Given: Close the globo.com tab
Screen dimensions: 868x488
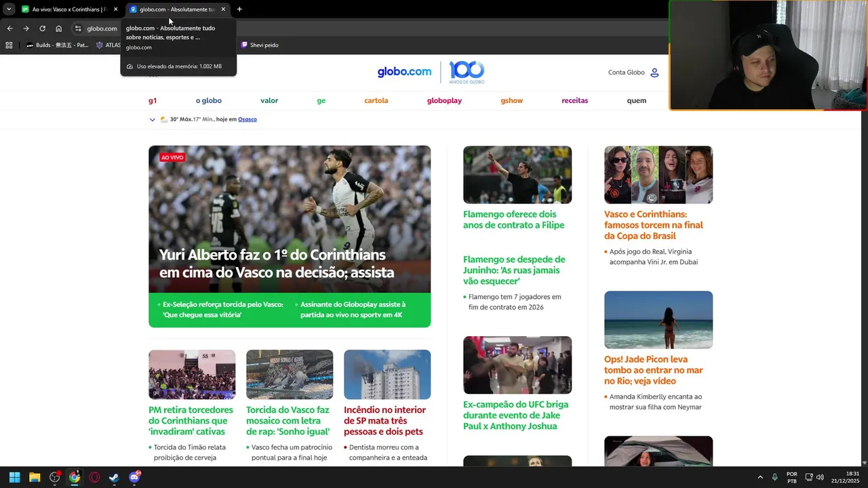Looking at the screenshot, I should tap(223, 9).
